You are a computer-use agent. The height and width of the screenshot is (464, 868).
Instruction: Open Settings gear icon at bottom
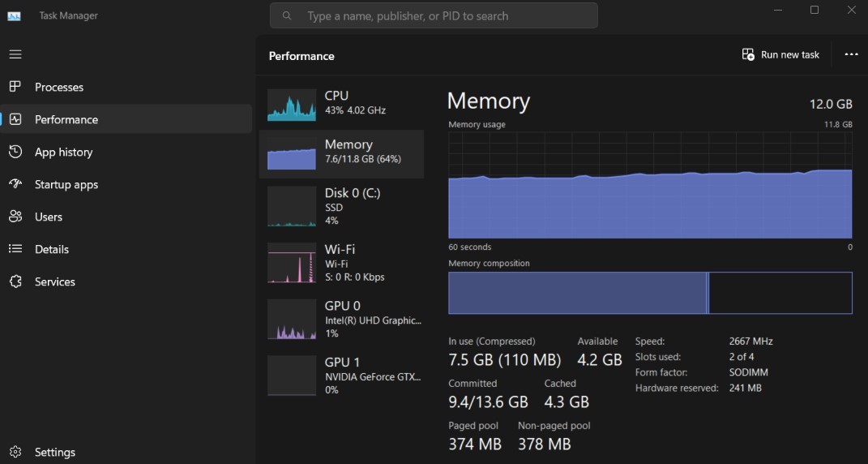(x=15, y=452)
